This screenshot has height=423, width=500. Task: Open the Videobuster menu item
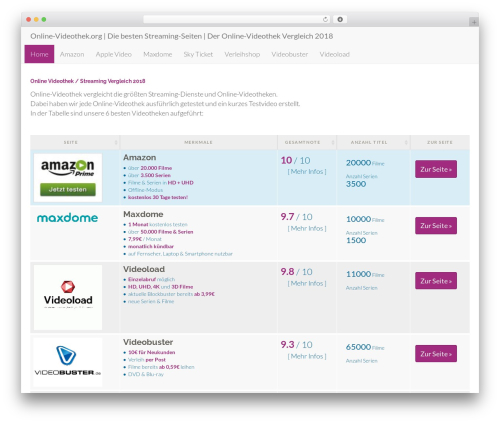coord(290,54)
